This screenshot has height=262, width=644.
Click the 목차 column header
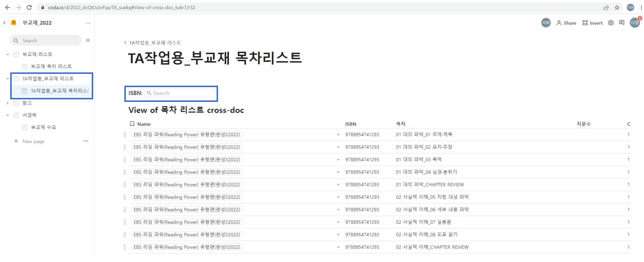tap(400, 124)
